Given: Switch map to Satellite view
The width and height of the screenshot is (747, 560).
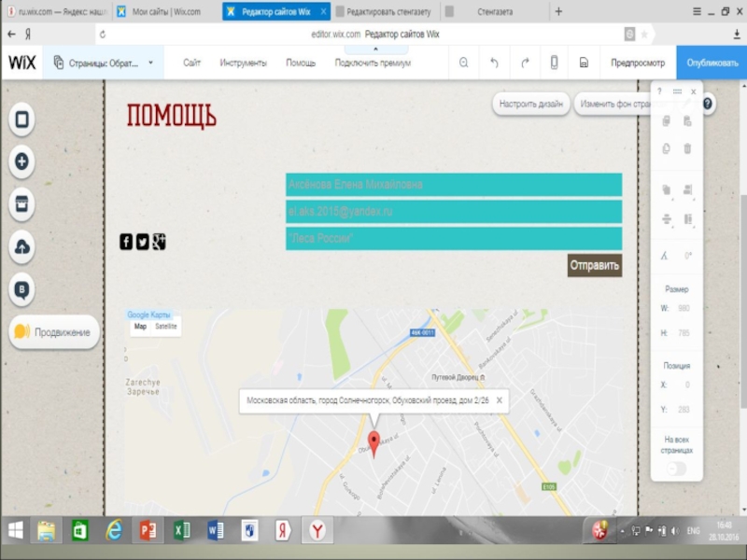Looking at the screenshot, I should click(166, 327).
